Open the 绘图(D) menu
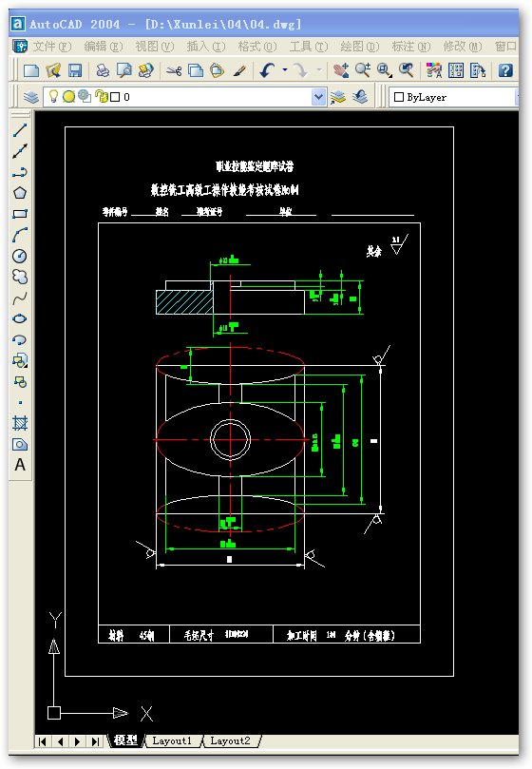Screen dimensions: 532x769 coord(360,47)
